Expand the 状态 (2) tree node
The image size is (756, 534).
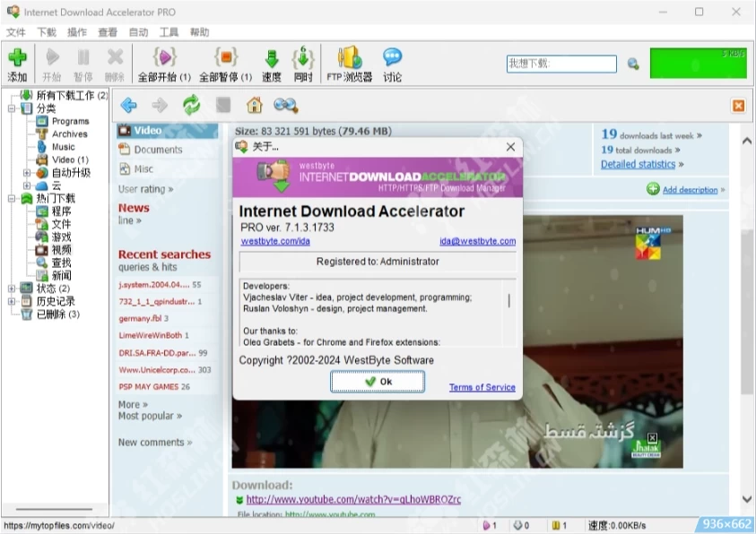[x=12, y=289]
